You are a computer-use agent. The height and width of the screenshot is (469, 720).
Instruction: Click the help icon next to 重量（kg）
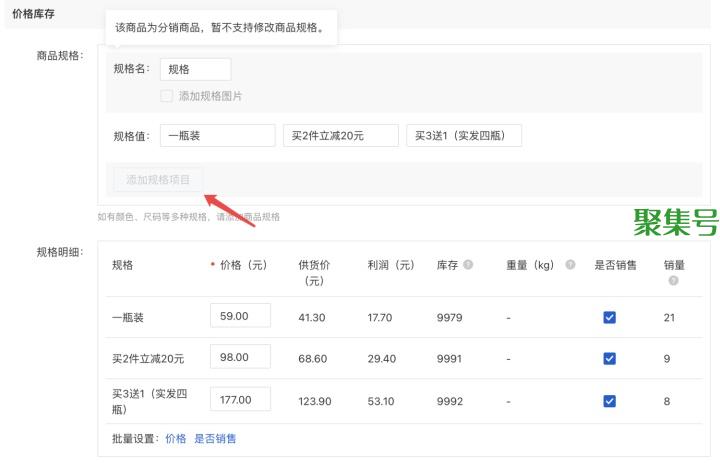[570, 265]
